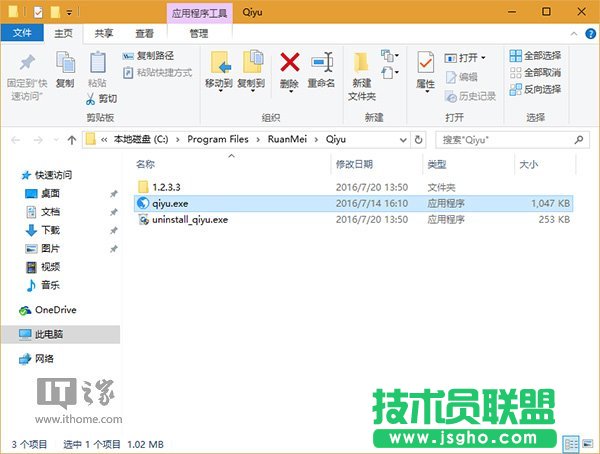The image size is (600, 454).
Task: Click the search magnifier icon
Action: pyautogui.click(x=579, y=140)
